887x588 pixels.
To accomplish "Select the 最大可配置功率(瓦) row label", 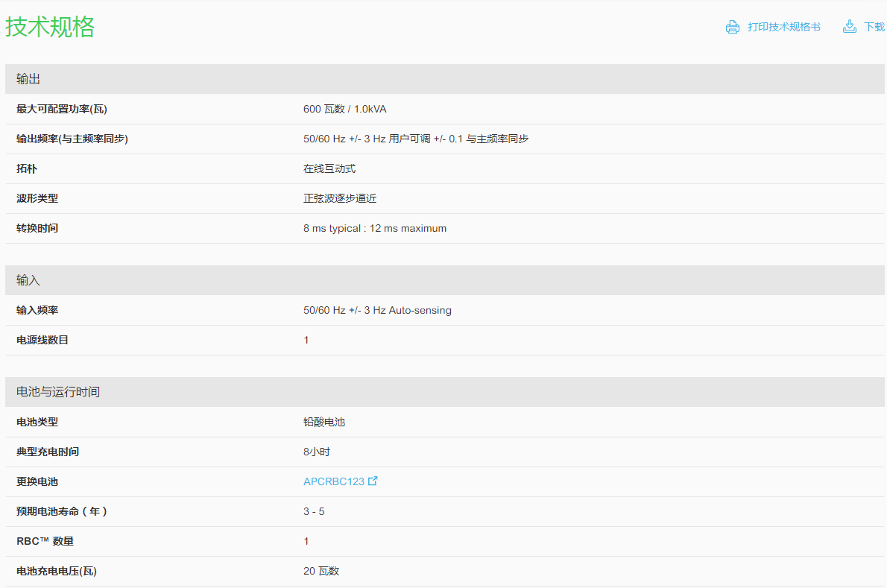I will point(62,109).
